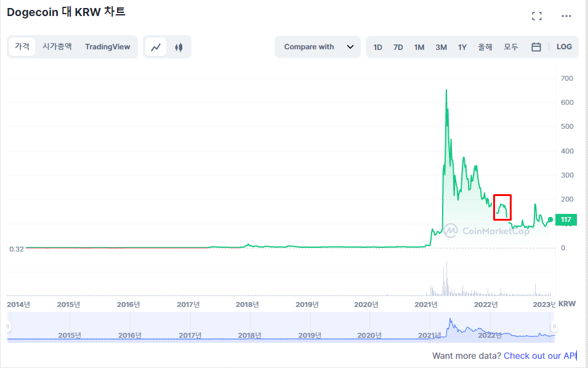Choose the 올해 time range

click(485, 47)
